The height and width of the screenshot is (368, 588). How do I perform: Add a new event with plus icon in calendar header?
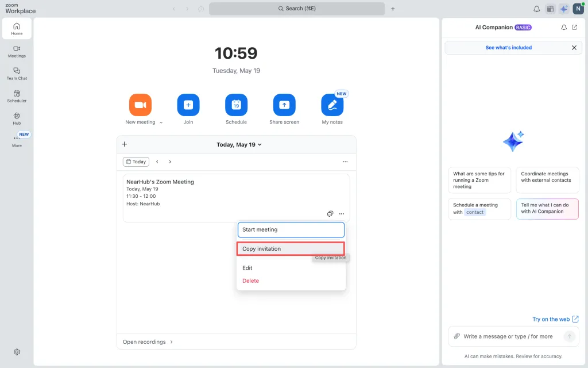125,144
